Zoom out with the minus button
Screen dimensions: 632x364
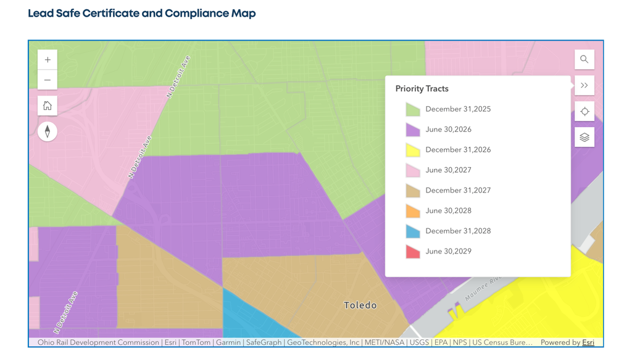coord(48,80)
